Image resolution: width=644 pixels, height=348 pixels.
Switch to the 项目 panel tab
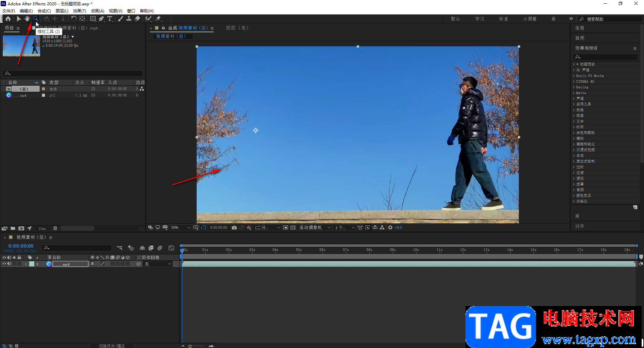[x=9, y=28]
